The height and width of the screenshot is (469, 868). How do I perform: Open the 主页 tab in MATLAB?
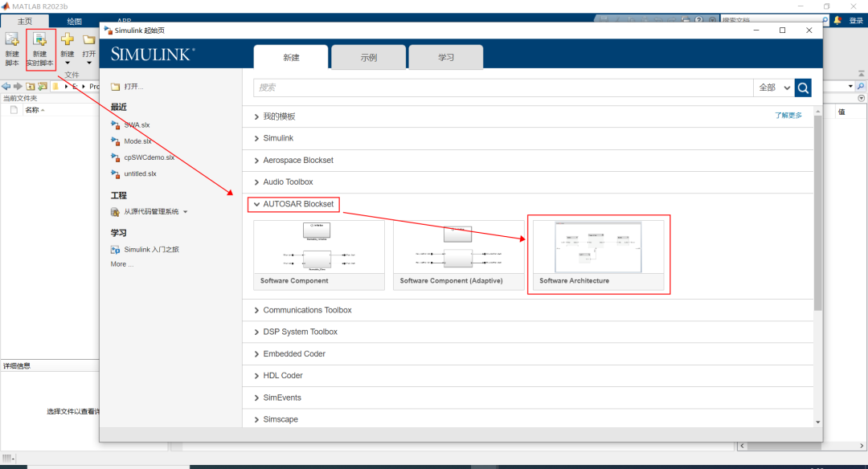pos(25,21)
